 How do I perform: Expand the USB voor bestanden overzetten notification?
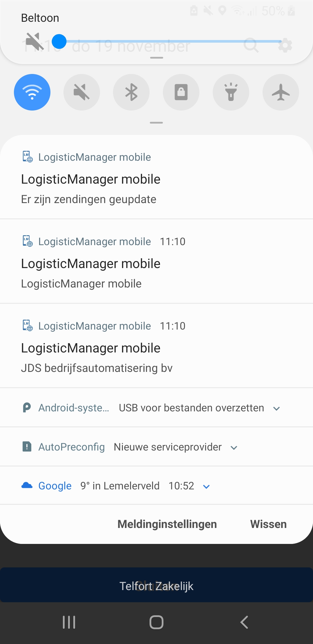click(276, 408)
